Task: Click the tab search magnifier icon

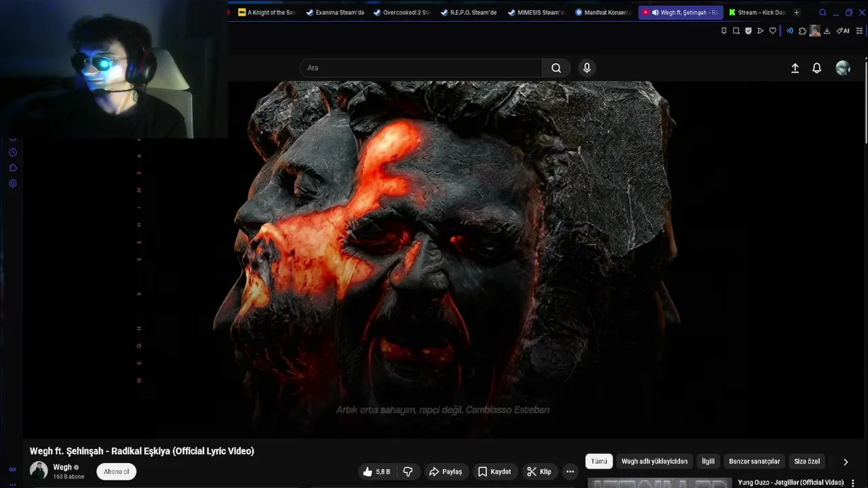Action: pos(823,12)
